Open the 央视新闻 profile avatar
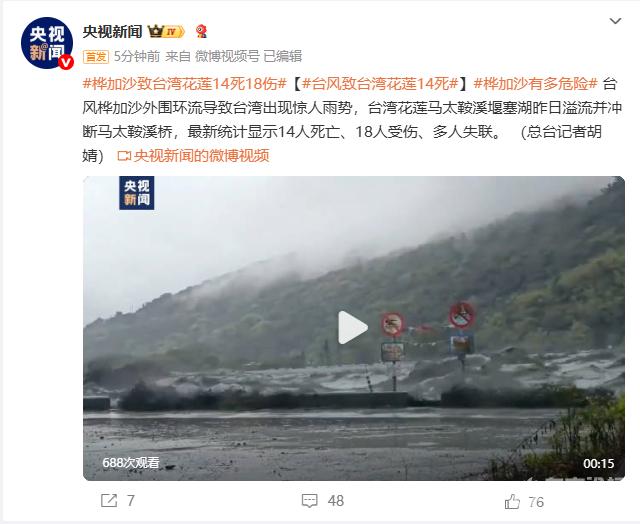This screenshot has width=640, height=524. click(47, 43)
